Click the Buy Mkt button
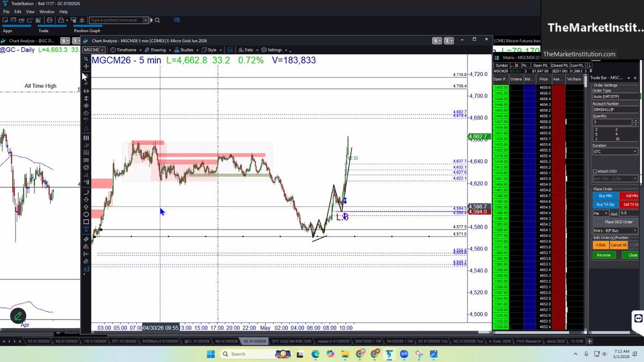This screenshot has height=362, width=644. tap(605, 196)
